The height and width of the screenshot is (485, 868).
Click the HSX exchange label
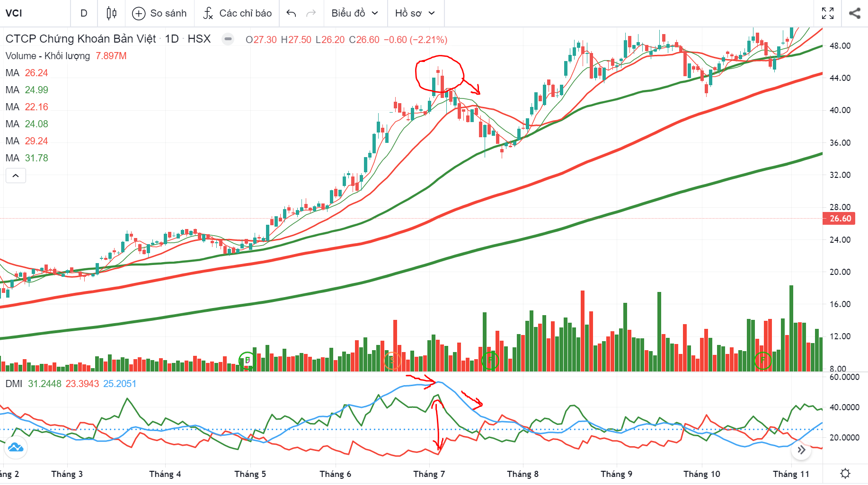pos(199,39)
